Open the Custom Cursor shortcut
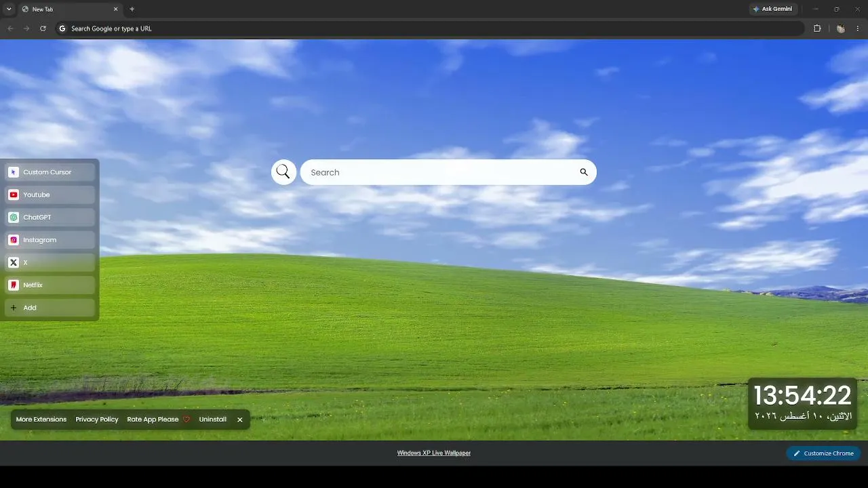This screenshot has width=868, height=488. pyautogui.click(x=50, y=172)
